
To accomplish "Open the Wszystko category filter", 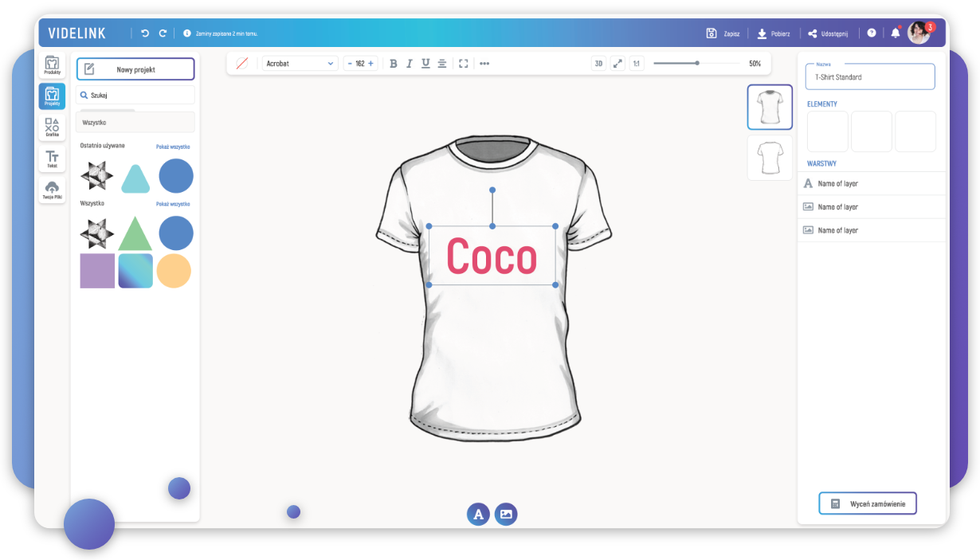I will pyautogui.click(x=135, y=123).
